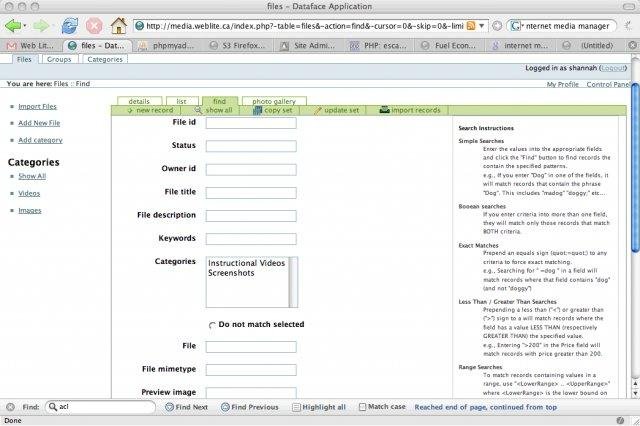Click the new record action
This screenshot has height=426, width=640.
click(150, 110)
